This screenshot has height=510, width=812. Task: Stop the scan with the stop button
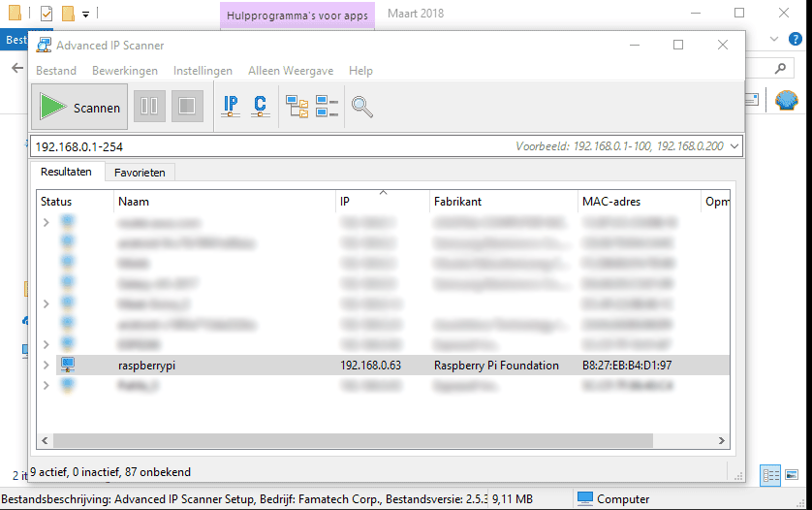[x=187, y=107]
